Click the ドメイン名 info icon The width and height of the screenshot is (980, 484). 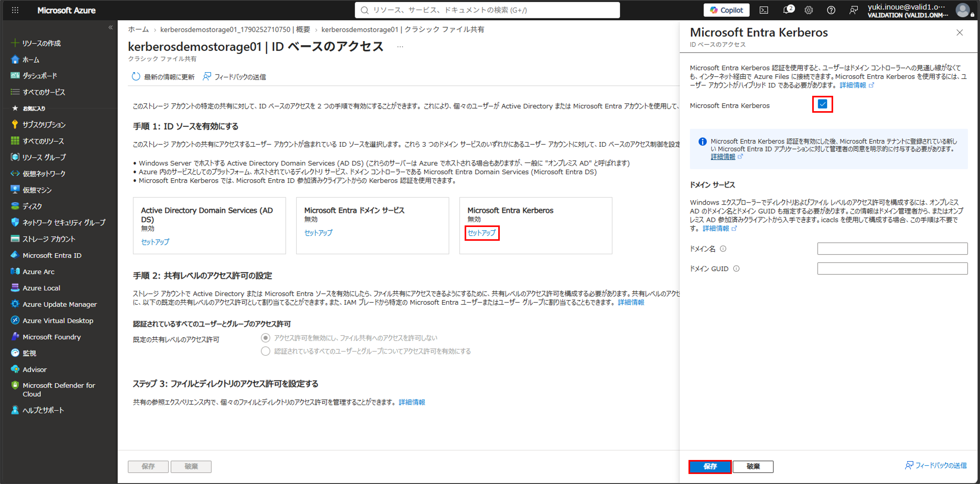coord(723,249)
